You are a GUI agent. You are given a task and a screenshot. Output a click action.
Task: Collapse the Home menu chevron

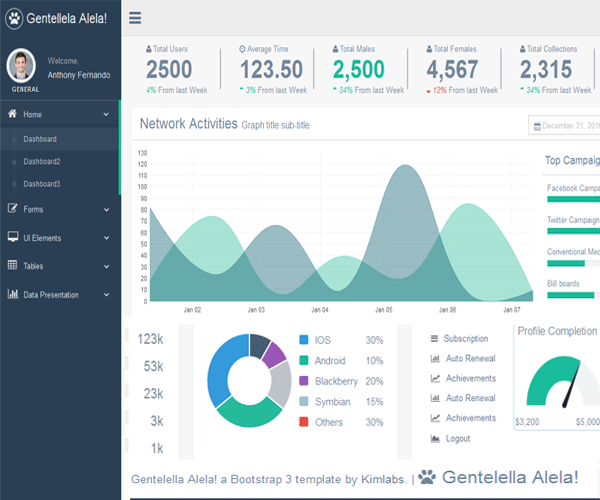(106, 114)
